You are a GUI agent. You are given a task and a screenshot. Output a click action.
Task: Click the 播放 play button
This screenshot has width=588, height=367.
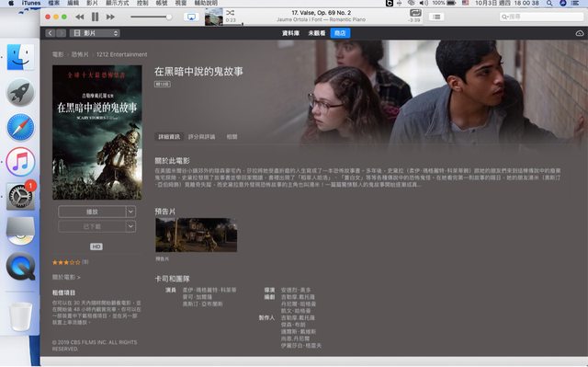coord(92,212)
